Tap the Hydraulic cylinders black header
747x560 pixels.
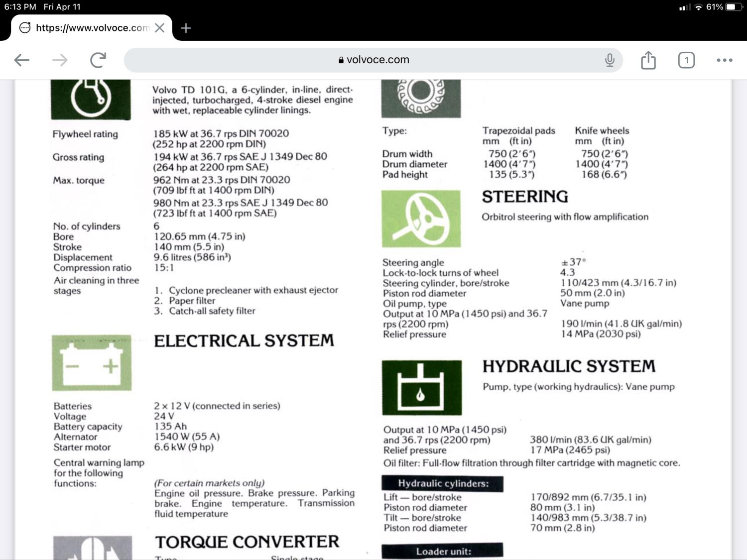coord(442,483)
